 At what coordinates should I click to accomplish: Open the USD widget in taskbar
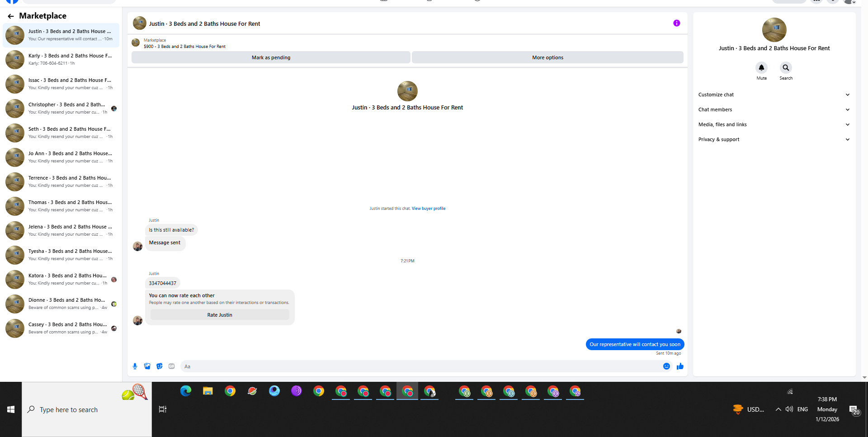tap(748, 409)
